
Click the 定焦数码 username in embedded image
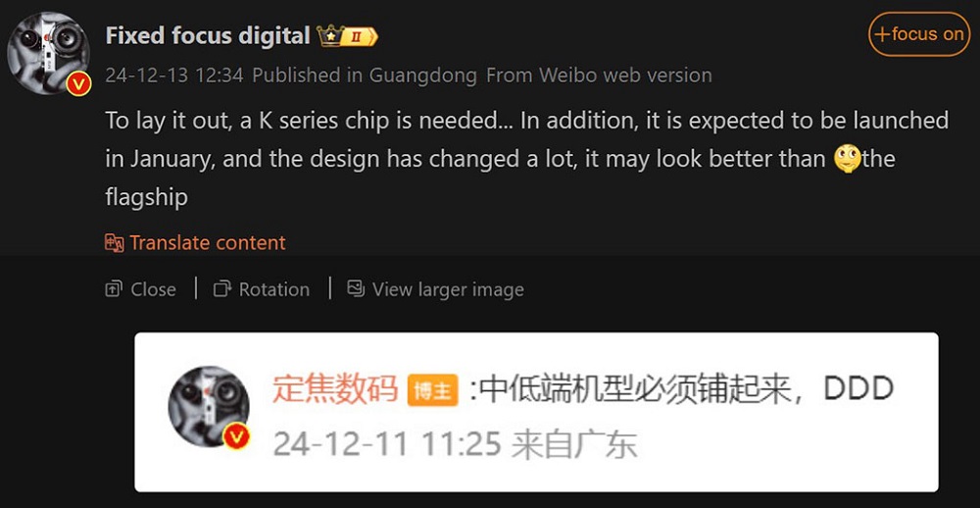coord(335,389)
